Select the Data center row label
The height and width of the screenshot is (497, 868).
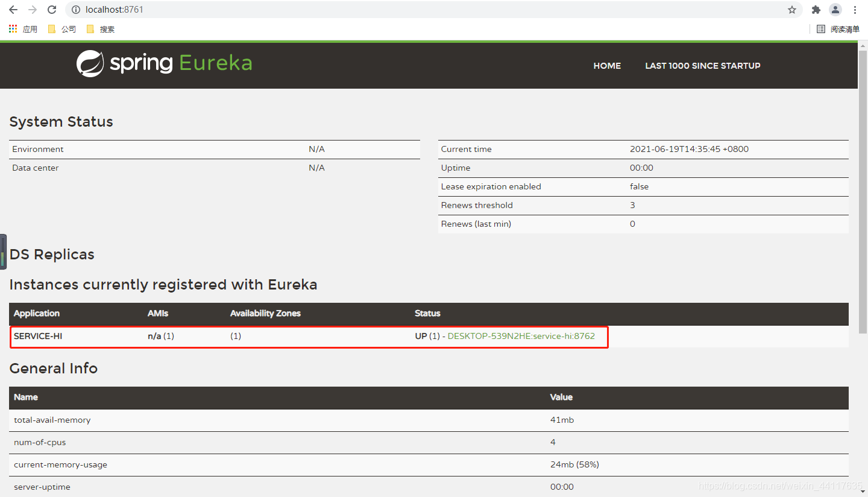pos(36,168)
